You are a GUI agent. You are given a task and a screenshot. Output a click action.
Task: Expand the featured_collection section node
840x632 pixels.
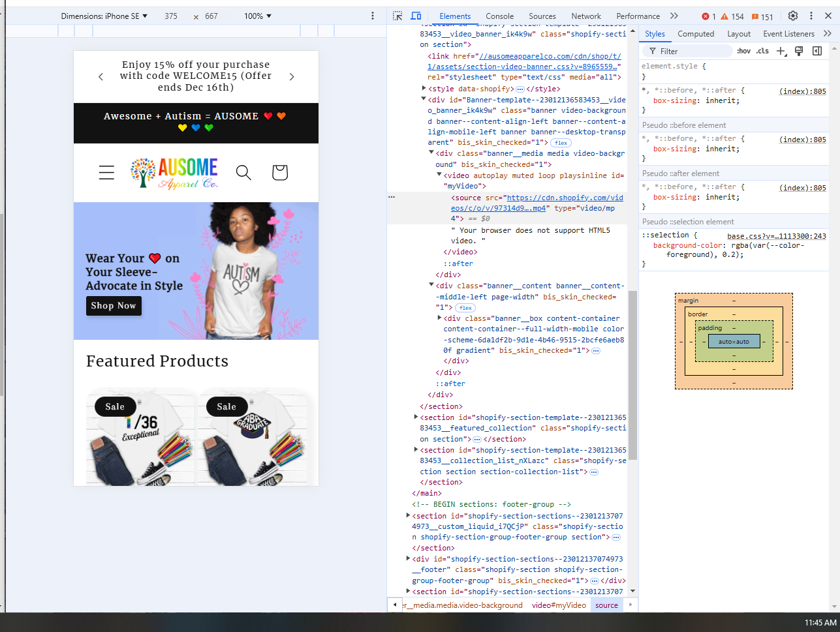pyautogui.click(x=416, y=417)
